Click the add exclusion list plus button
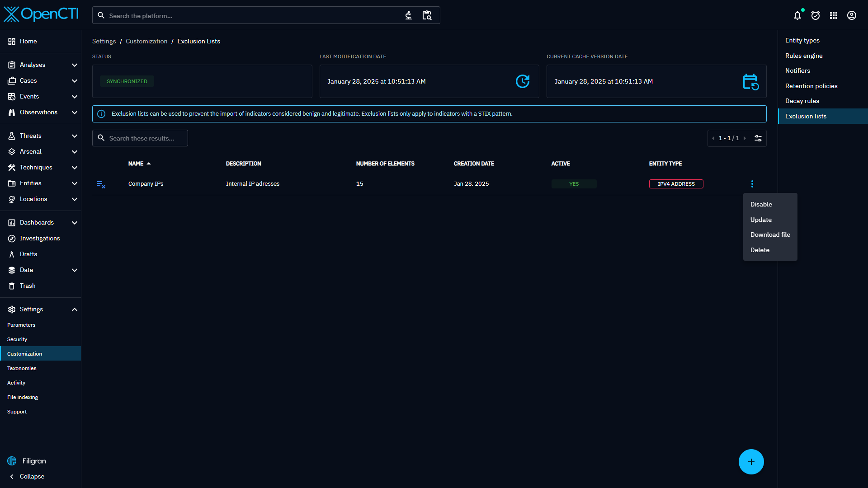 coord(751,462)
